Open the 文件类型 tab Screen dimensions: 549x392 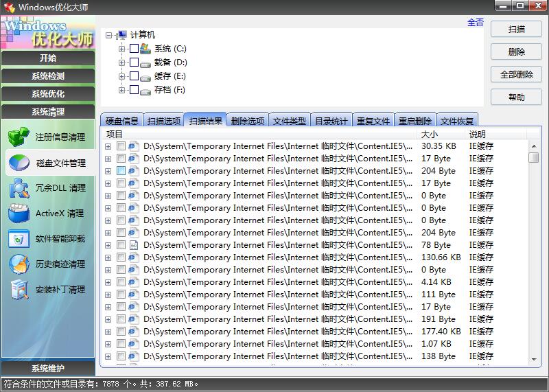click(x=290, y=121)
